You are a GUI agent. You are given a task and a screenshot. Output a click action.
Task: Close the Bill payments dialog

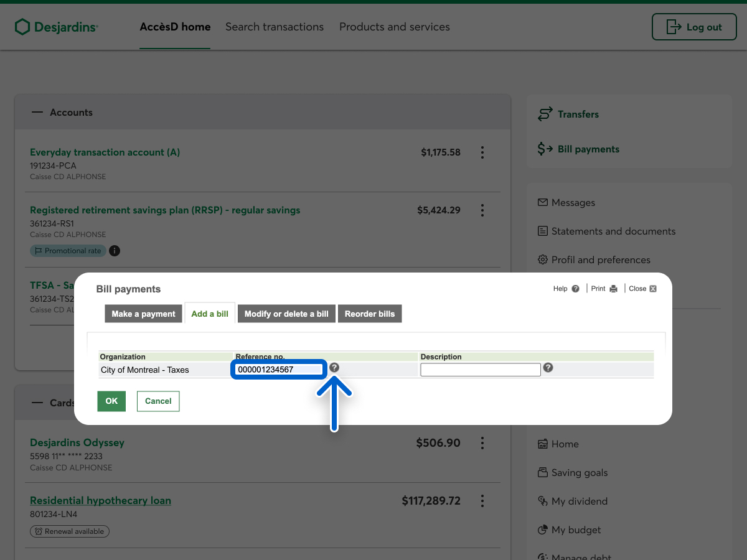tap(652, 289)
